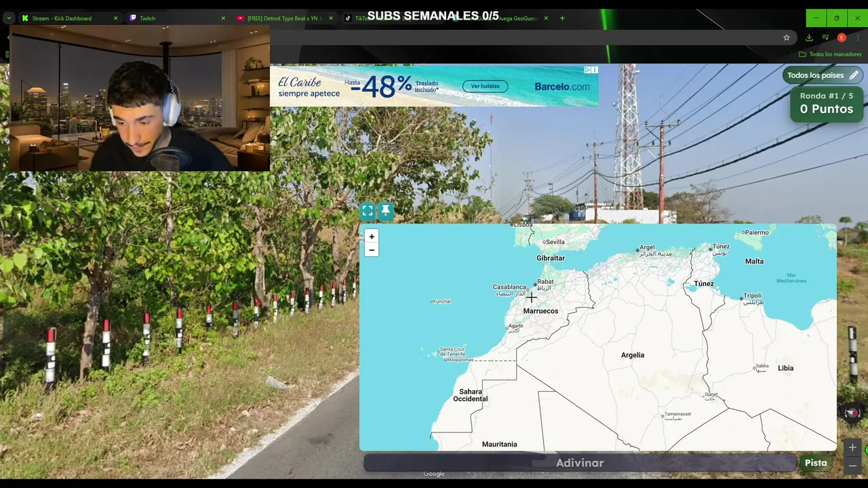Screen dimensions: 868x488
Task: Close the Twitch tab
Action: (223, 18)
